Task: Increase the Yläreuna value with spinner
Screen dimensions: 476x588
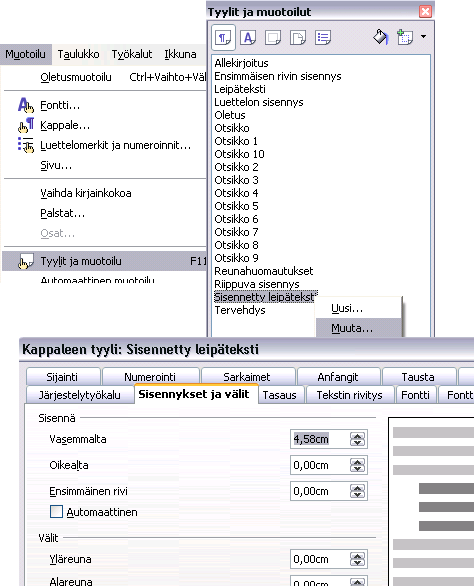Action: (x=357, y=556)
